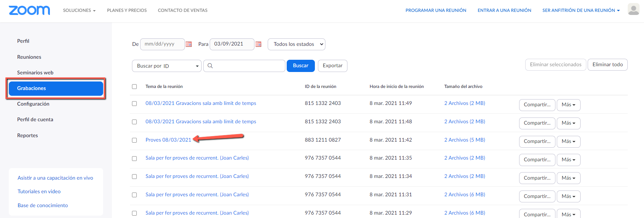Focus the 'De' date input field

coord(162,44)
